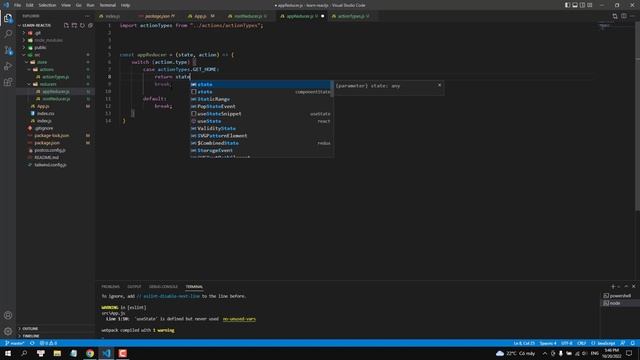The width and height of the screenshot is (640, 360).
Task: Open the Explorer view in activity bar
Action: coord(8,18)
